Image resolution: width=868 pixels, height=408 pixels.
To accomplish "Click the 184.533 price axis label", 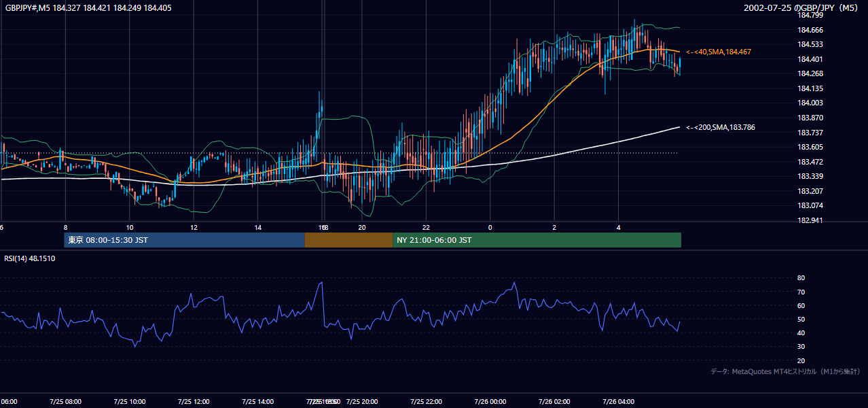I will coord(809,44).
